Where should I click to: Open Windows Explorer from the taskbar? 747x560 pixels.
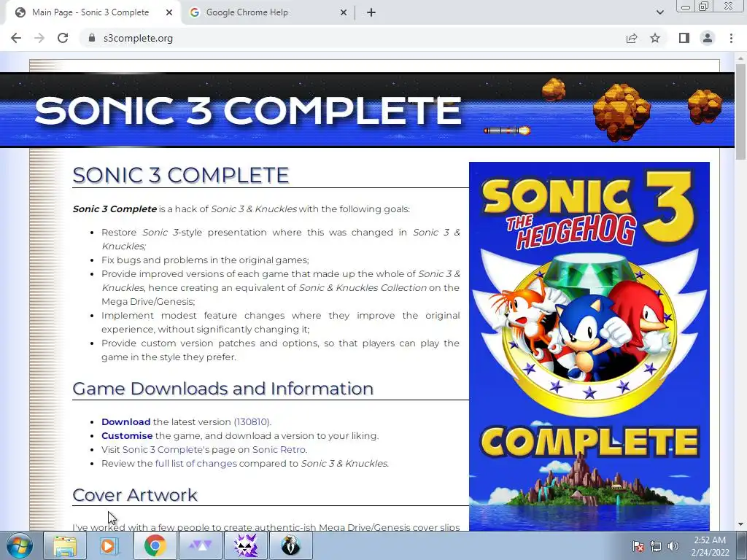[x=65, y=545]
